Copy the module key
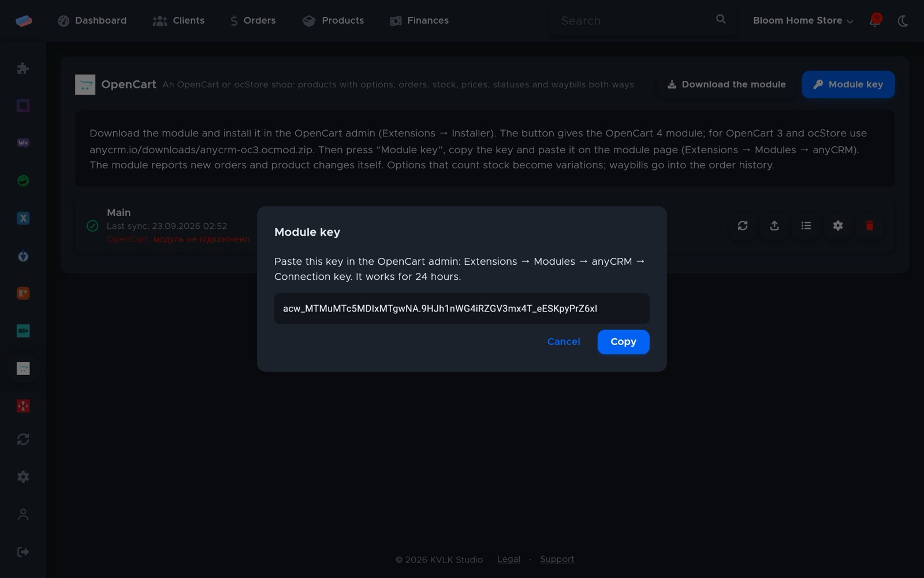Image resolution: width=924 pixels, height=578 pixels. pyautogui.click(x=623, y=342)
